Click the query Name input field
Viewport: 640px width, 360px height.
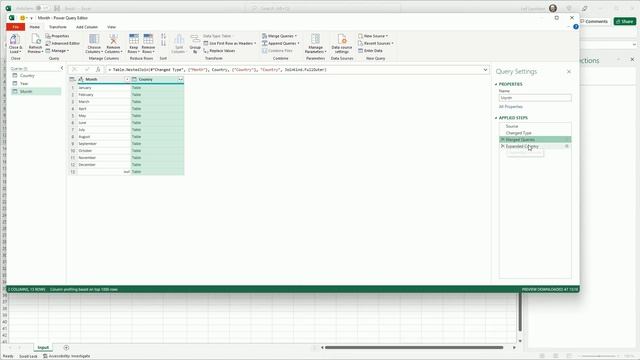coord(535,98)
